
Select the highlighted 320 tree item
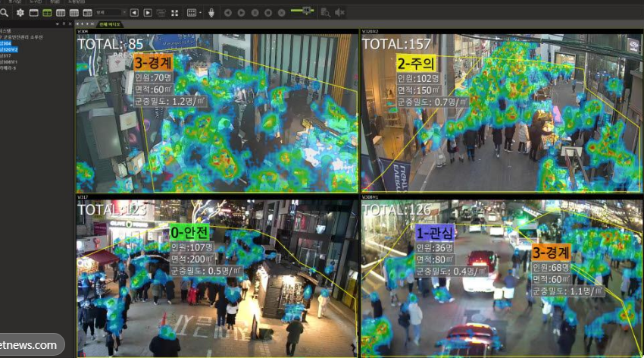pos(8,49)
